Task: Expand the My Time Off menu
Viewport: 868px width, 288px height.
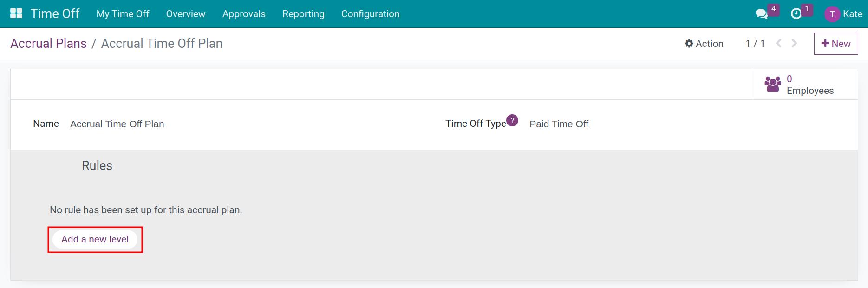Action: [123, 14]
